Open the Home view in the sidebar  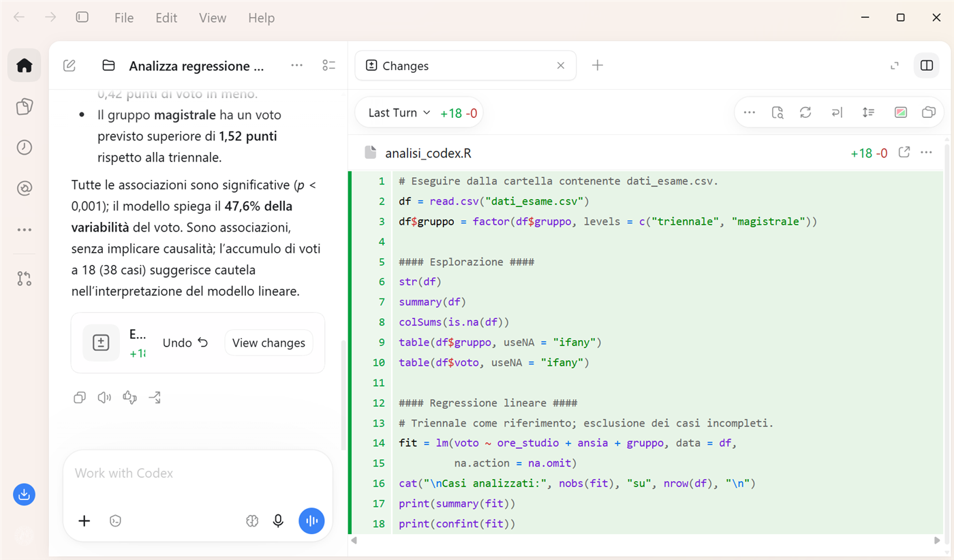tap(25, 65)
